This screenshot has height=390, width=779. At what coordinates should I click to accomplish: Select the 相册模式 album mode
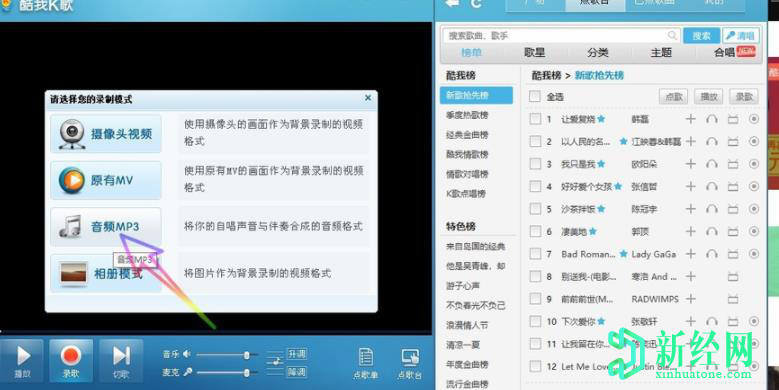click(x=106, y=273)
